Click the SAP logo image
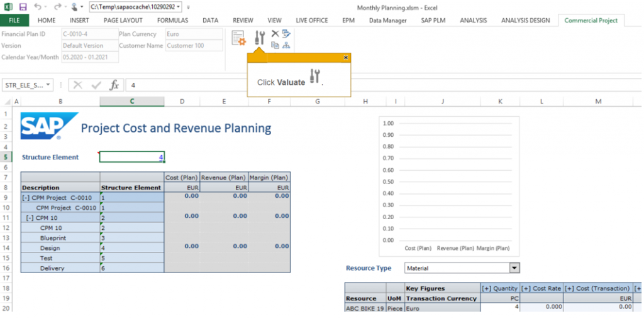The image size is (644, 319). [x=49, y=126]
